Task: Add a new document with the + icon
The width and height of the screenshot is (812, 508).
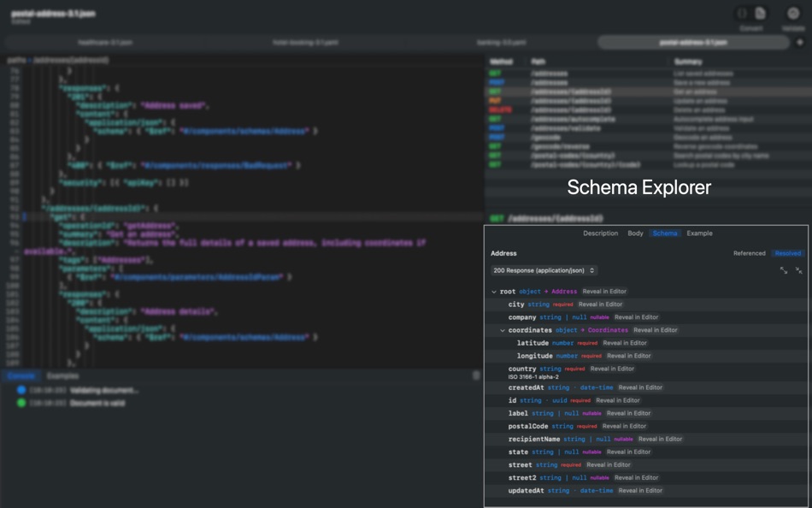Action: pos(800,42)
